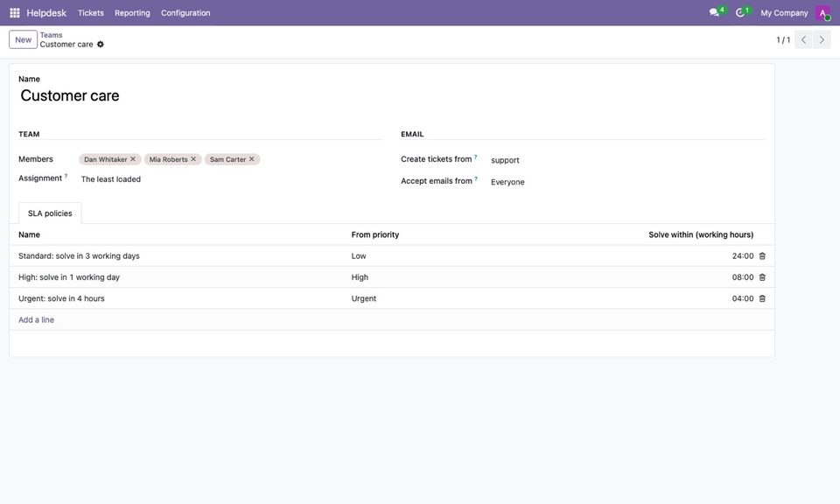Select the SLA policies tab
Image resolution: width=840 pixels, height=504 pixels.
tap(50, 213)
